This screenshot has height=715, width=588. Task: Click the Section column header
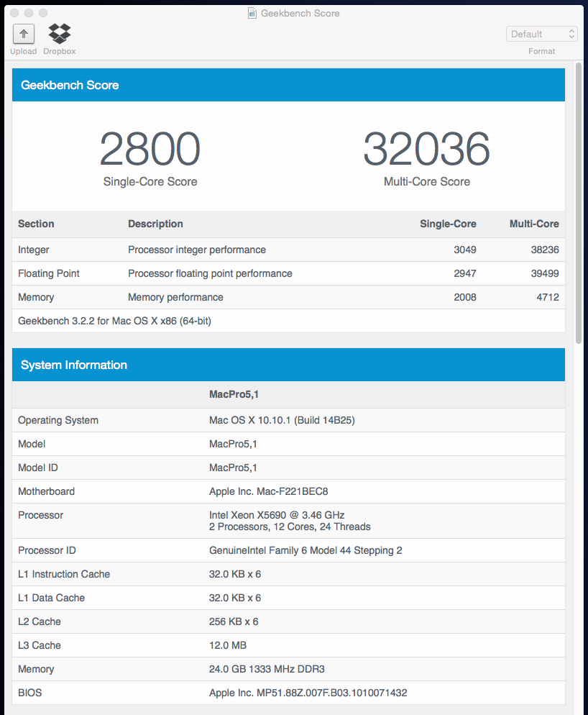36,224
